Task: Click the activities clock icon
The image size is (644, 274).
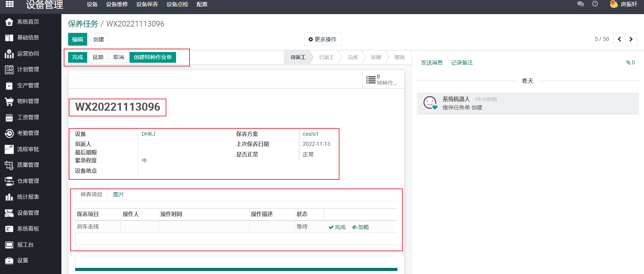Action: click(x=595, y=4)
